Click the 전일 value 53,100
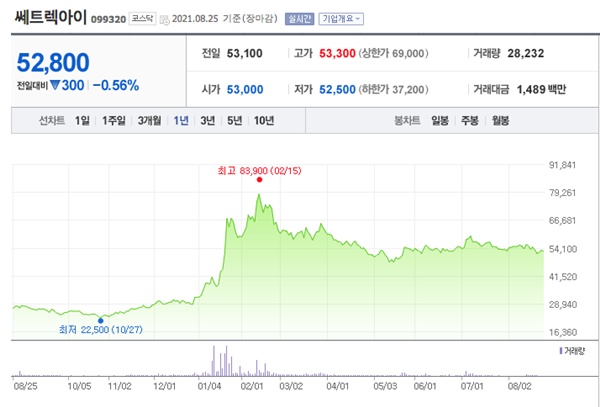The image size is (600, 407). (x=245, y=54)
